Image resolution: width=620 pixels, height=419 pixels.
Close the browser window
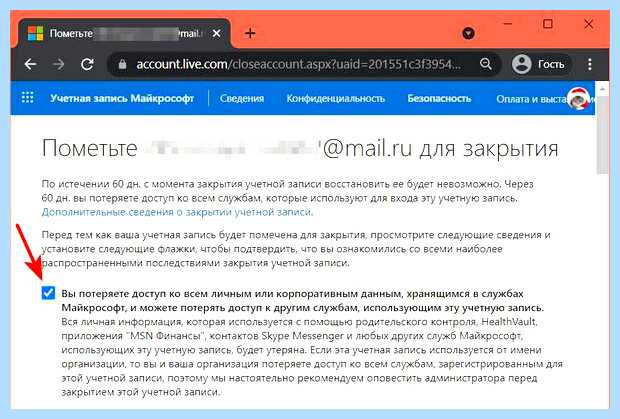tap(588, 24)
